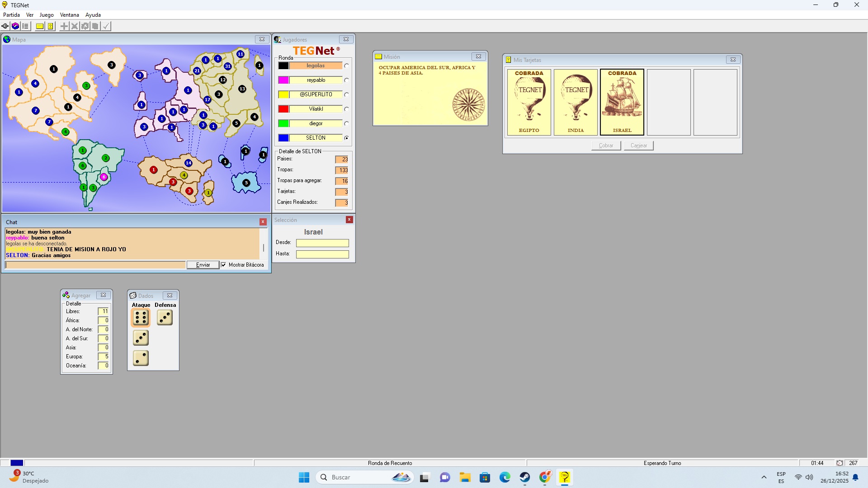Click the plus (agregar) toolbar icon
868x488 pixels.
(64, 26)
